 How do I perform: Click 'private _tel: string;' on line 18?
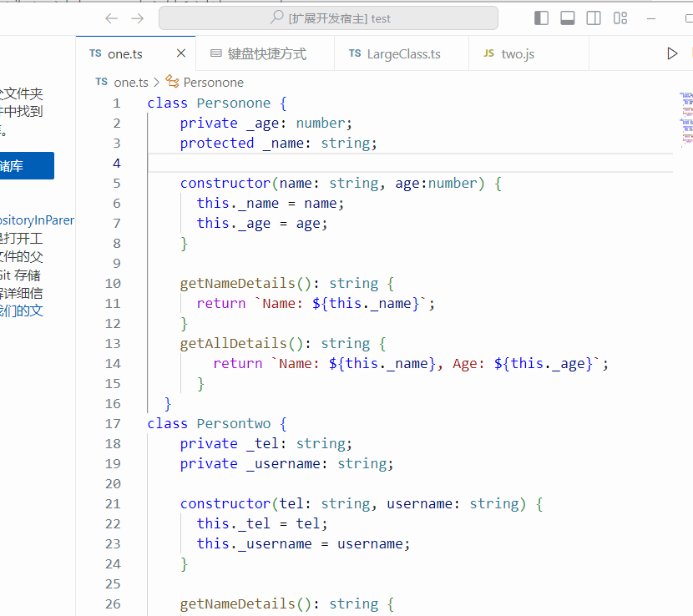click(266, 443)
